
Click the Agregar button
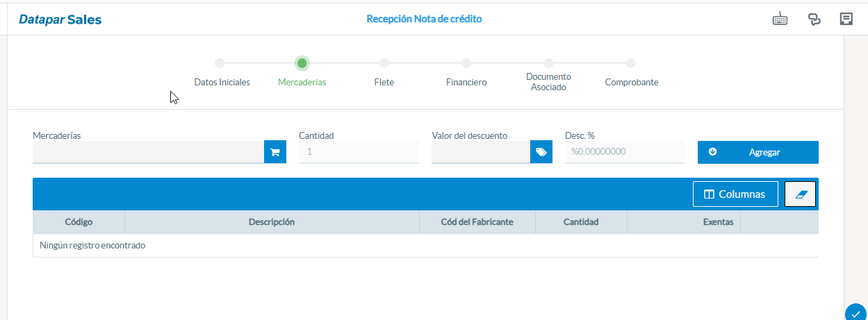(x=758, y=152)
